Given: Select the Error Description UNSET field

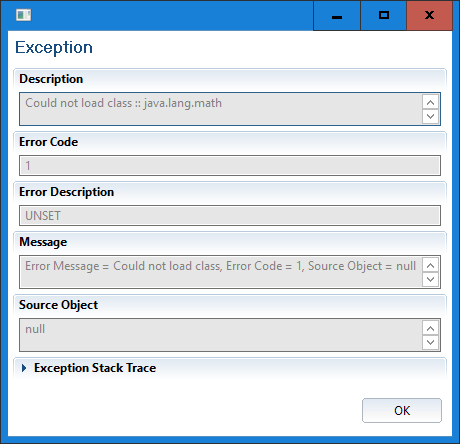Looking at the screenshot, I should (x=230, y=215).
